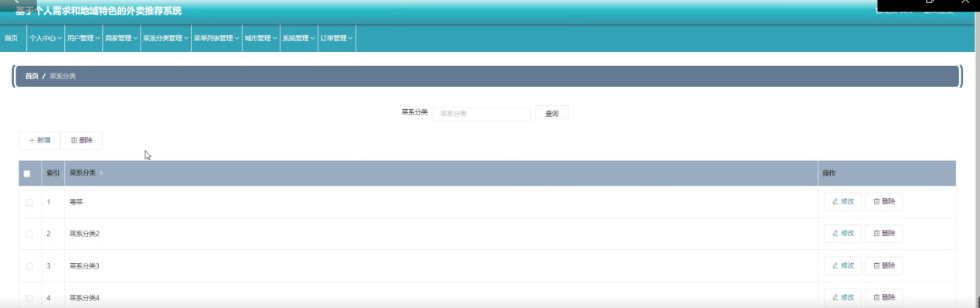Viewport: 980px width, 308px height.
Task: Click the 菜系分类 breadcrumb text
Action: [x=63, y=77]
